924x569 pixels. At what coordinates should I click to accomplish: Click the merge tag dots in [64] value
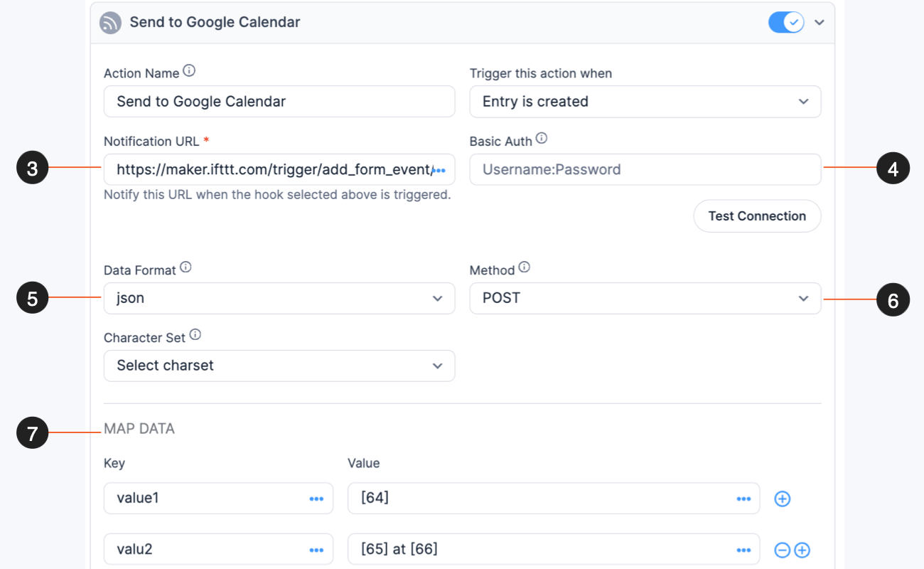click(743, 499)
